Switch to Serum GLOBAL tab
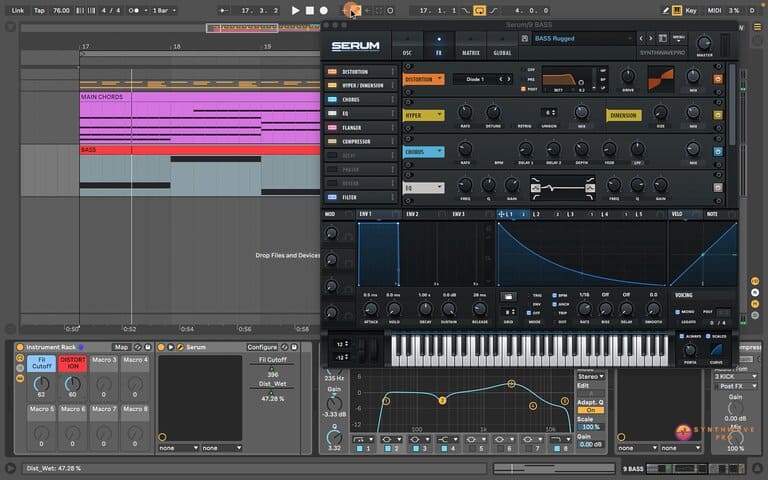768x480 pixels. coord(502,45)
